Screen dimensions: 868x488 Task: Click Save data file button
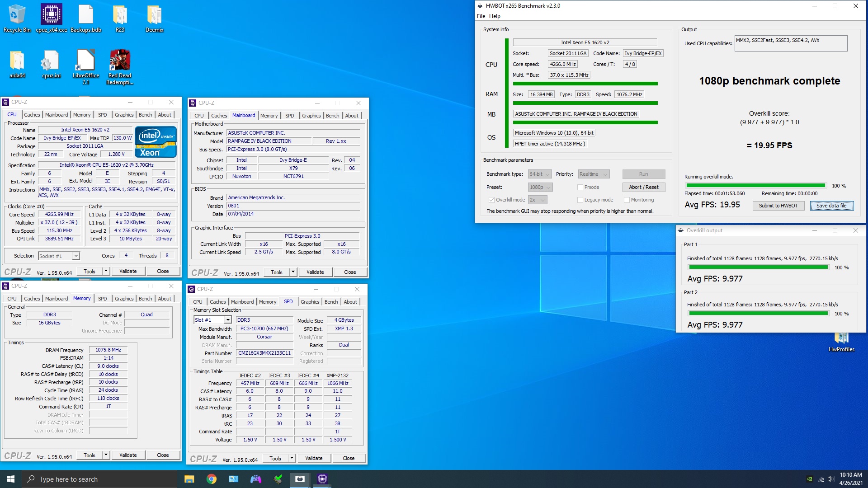point(831,206)
